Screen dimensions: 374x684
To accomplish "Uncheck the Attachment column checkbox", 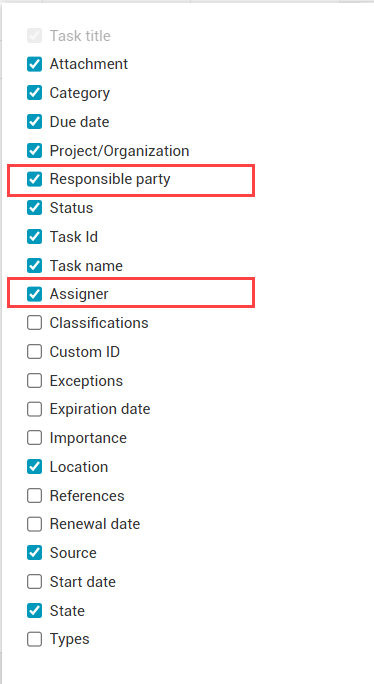I will 34,64.
